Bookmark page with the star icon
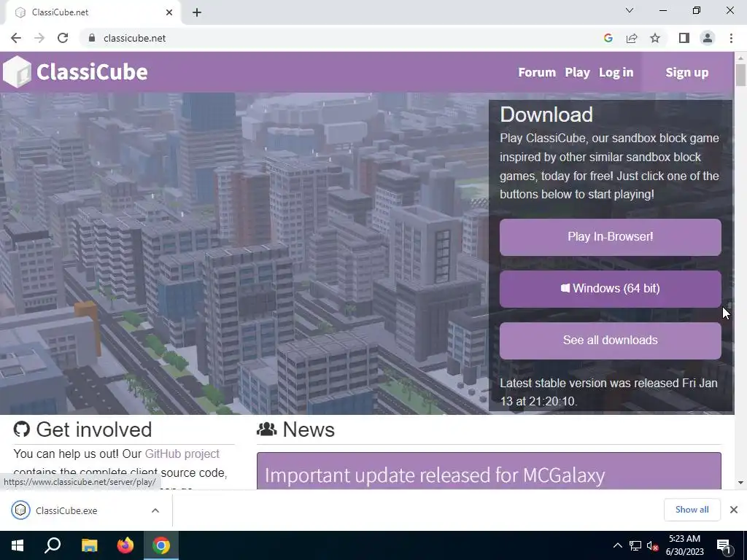 click(655, 38)
